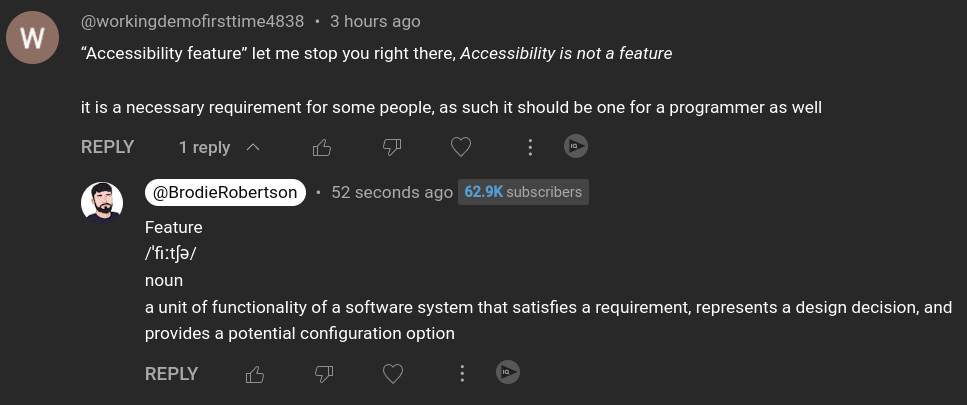Reply to BrodieRobertson's comment

[x=171, y=374]
